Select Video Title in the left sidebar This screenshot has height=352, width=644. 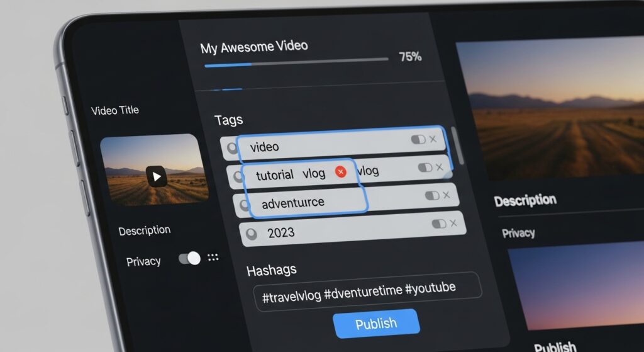[x=115, y=110]
